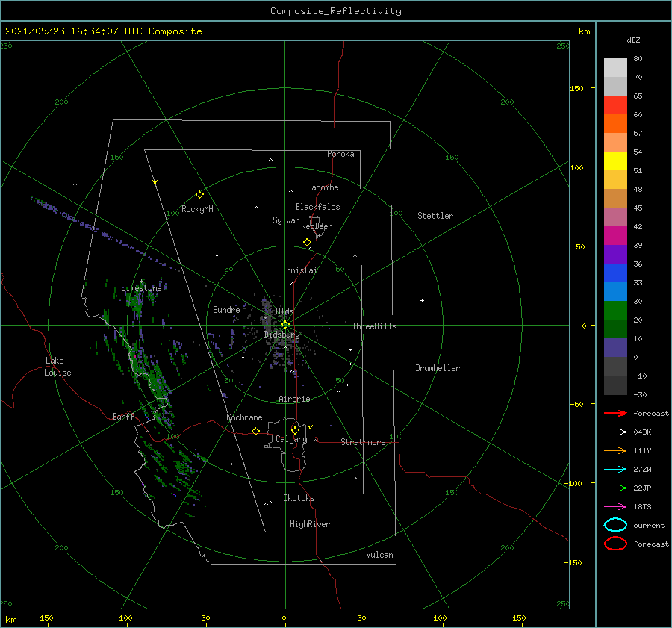Image resolution: width=672 pixels, height=628 pixels.
Task: Click the 80 dBZ scale value
Action: click(638, 59)
